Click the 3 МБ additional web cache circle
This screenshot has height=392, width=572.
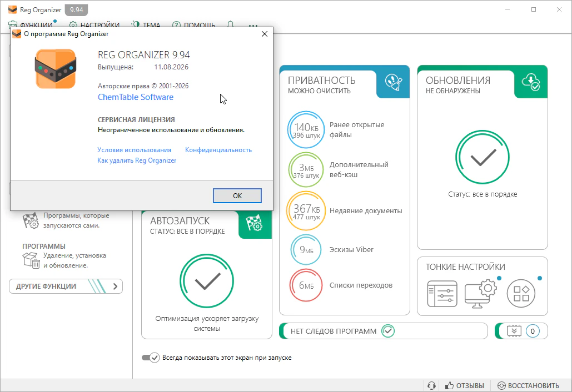pos(306,170)
